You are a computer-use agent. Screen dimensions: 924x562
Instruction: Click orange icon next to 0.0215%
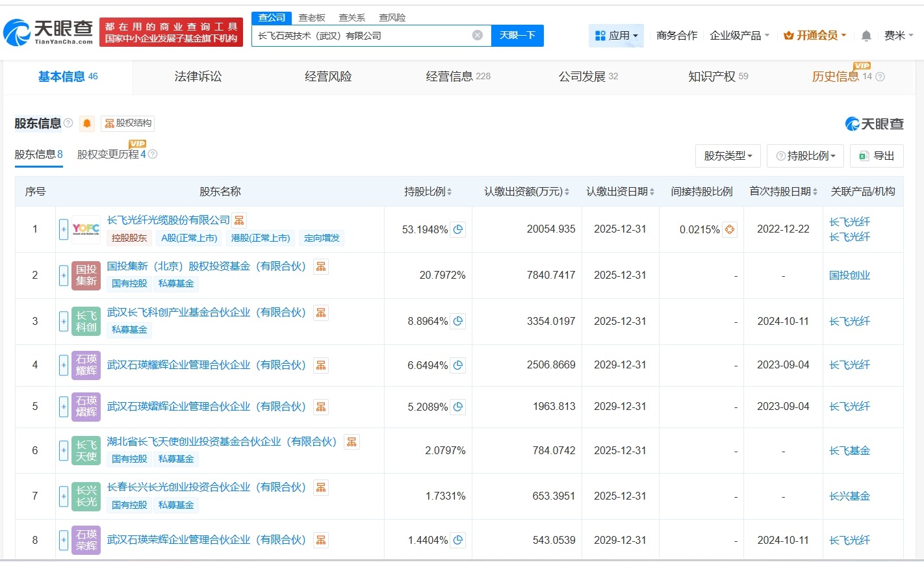(731, 229)
